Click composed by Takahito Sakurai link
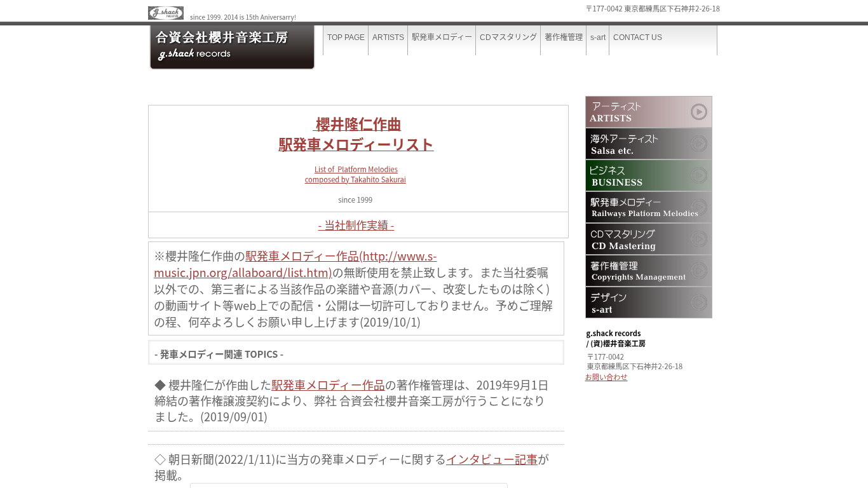Image resolution: width=868 pixels, height=488 pixels. coord(355,179)
